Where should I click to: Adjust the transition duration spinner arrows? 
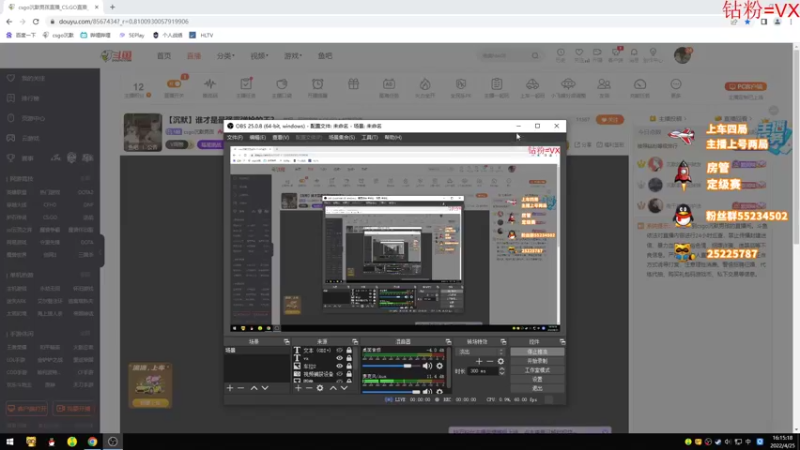pyautogui.click(x=502, y=371)
